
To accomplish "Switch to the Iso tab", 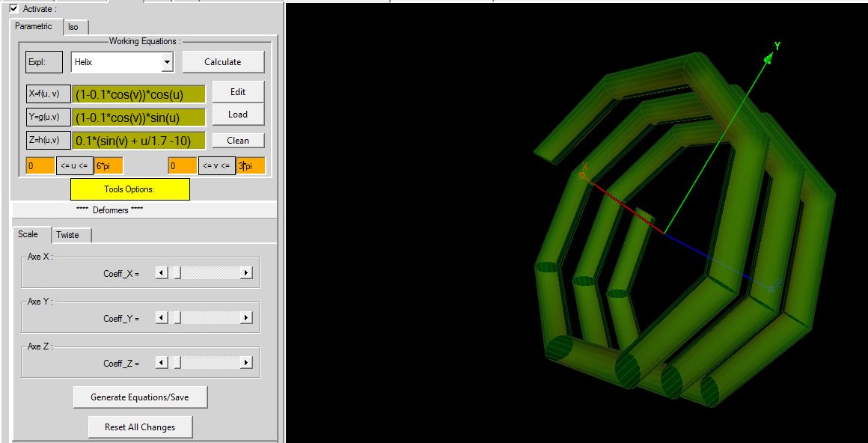I will pyautogui.click(x=73, y=27).
